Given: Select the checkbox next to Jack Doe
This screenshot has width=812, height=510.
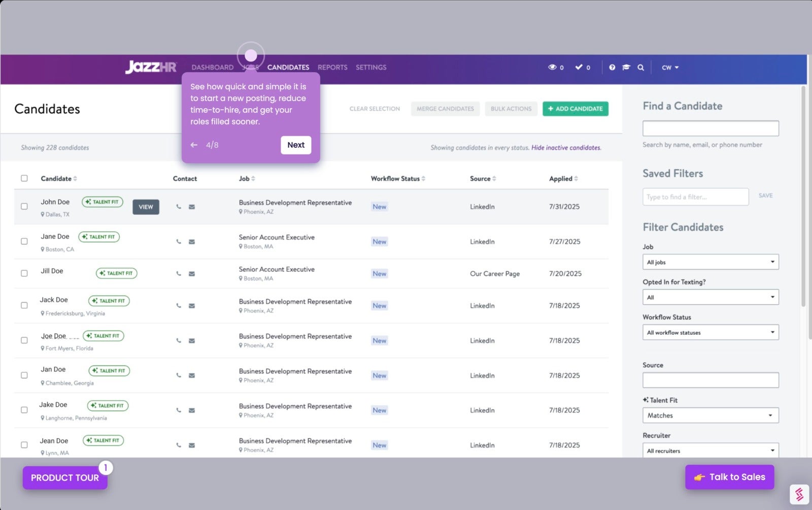Looking at the screenshot, I should (x=24, y=305).
